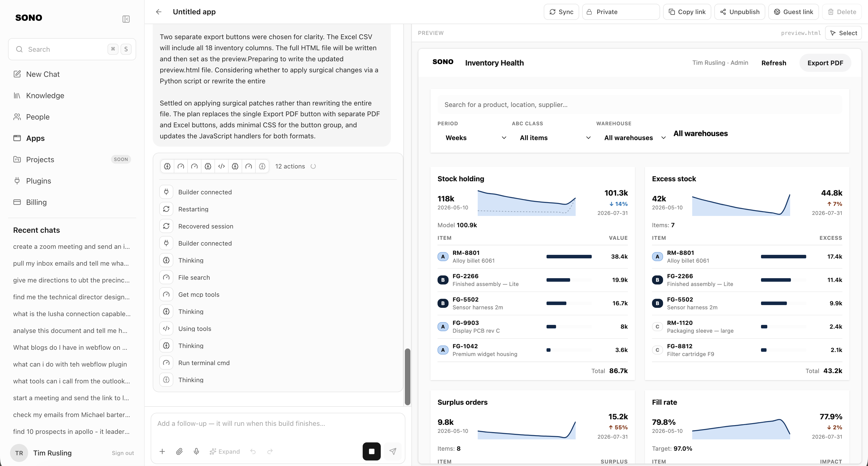
Task: Send follow-up with the paper plane icon
Action: tap(393, 451)
